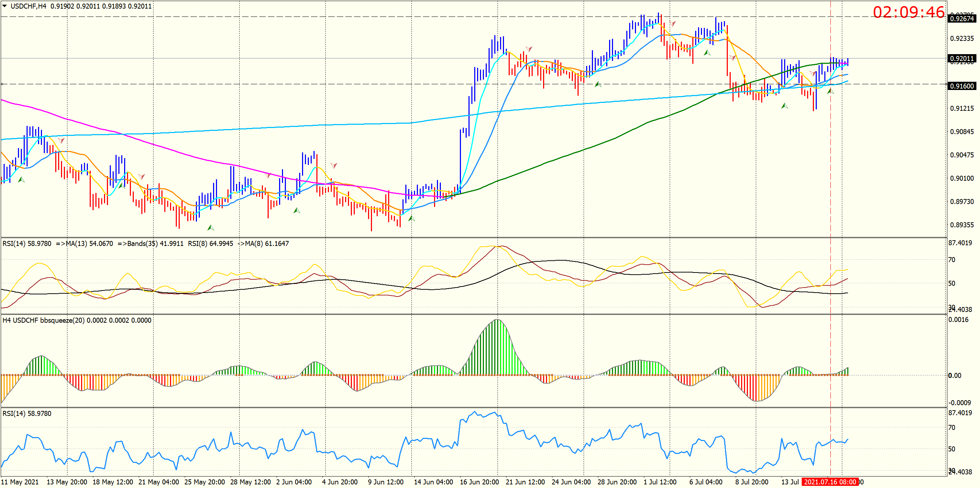
Task: Click the topmost pink sell arrow near 1 Jul
Action: 673,24
